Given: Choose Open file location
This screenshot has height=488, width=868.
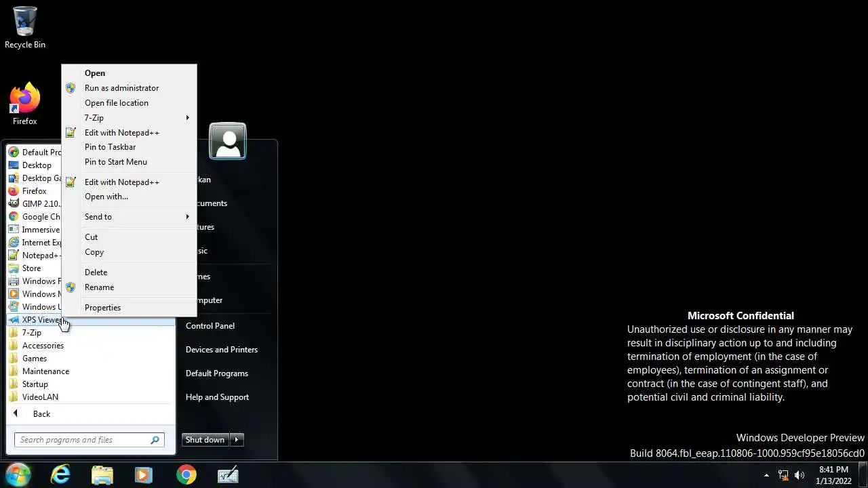Looking at the screenshot, I should point(129,103).
